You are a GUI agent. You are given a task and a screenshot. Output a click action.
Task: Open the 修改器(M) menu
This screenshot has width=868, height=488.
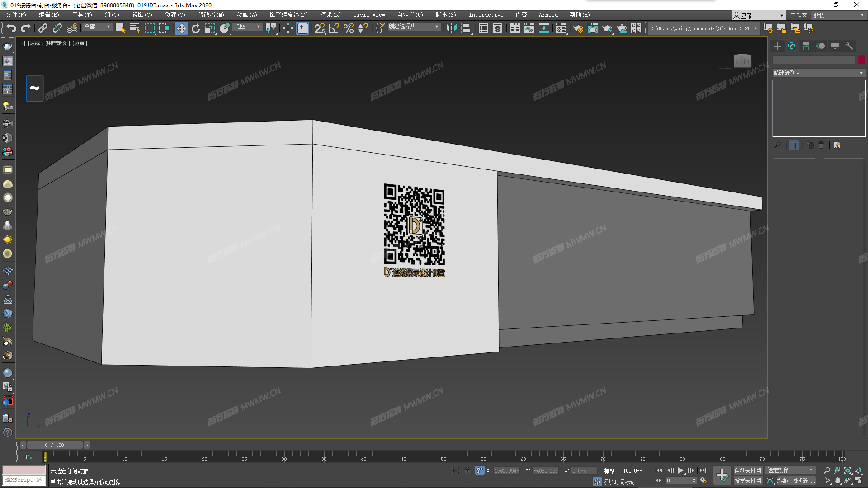tap(211, 15)
